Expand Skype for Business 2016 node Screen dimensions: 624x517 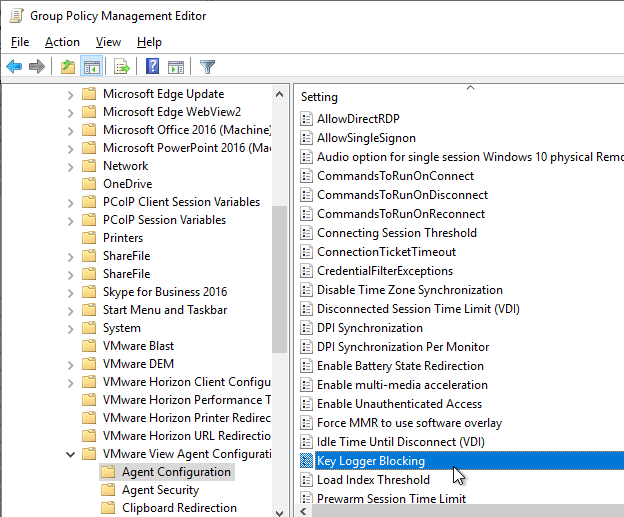pos(70,293)
